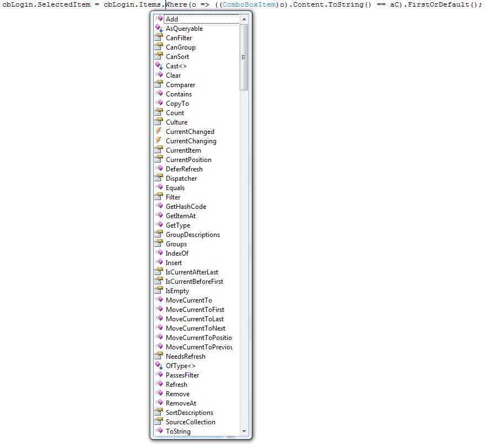Click the property icon beside Filter
This screenshot has width=486, height=448.
[x=159, y=197]
